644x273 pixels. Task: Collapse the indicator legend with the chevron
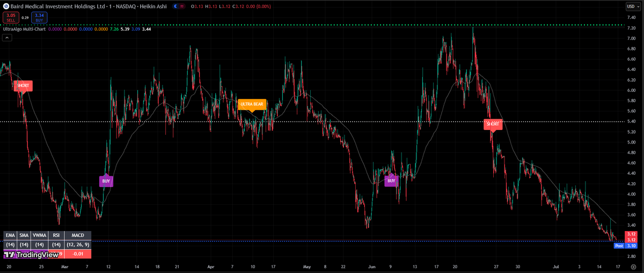[7, 38]
